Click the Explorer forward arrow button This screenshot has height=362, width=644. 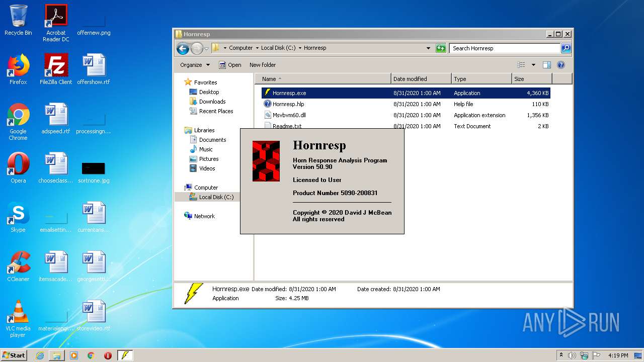pyautogui.click(x=197, y=48)
